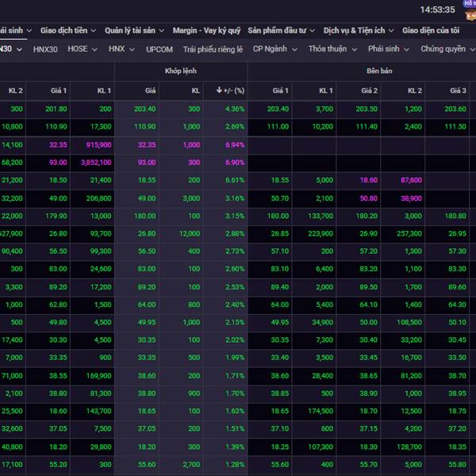The height and width of the screenshot is (476, 476).
Task: Click the Khớp lệnh column group header
Action: 181,71
